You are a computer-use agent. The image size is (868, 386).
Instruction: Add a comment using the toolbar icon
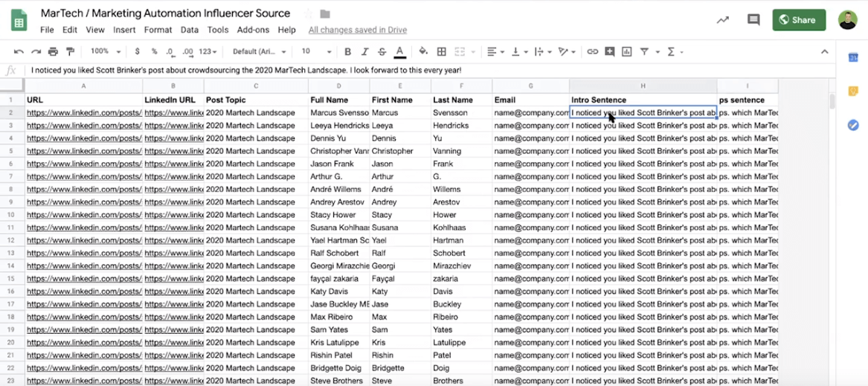[610, 52]
